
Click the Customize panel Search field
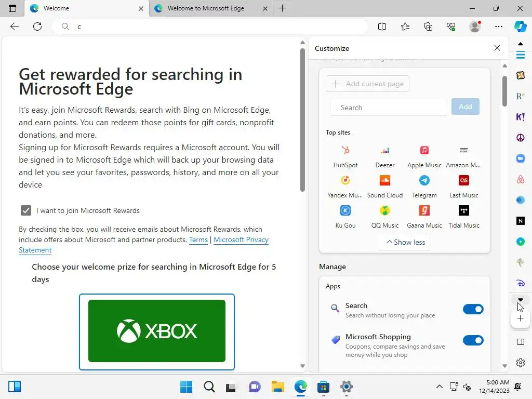[x=389, y=108]
